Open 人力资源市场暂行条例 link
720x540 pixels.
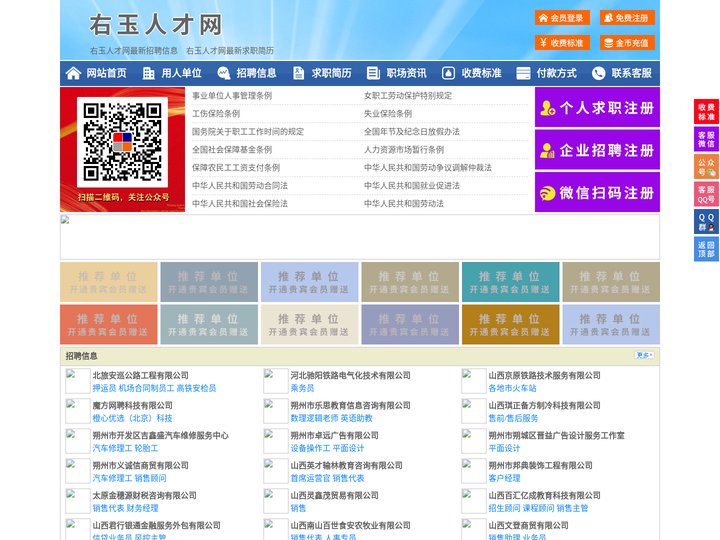tap(404, 149)
